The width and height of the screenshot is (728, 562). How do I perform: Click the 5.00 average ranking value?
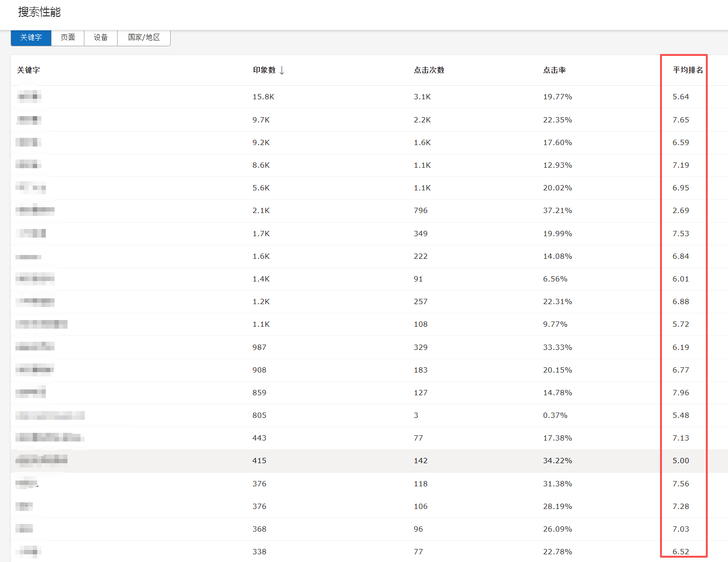pyautogui.click(x=681, y=461)
